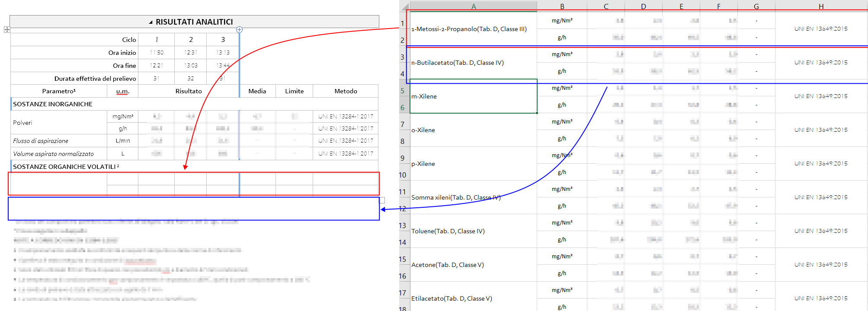Click the Durata effettiva del prelievo cell

pyautogui.click(x=74, y=78)
